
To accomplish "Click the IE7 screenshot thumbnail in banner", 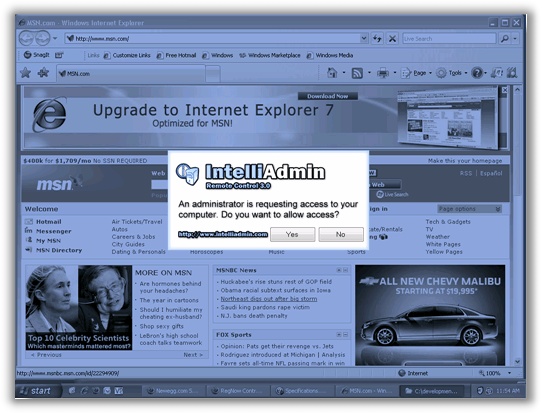I will tap(447, 118).
